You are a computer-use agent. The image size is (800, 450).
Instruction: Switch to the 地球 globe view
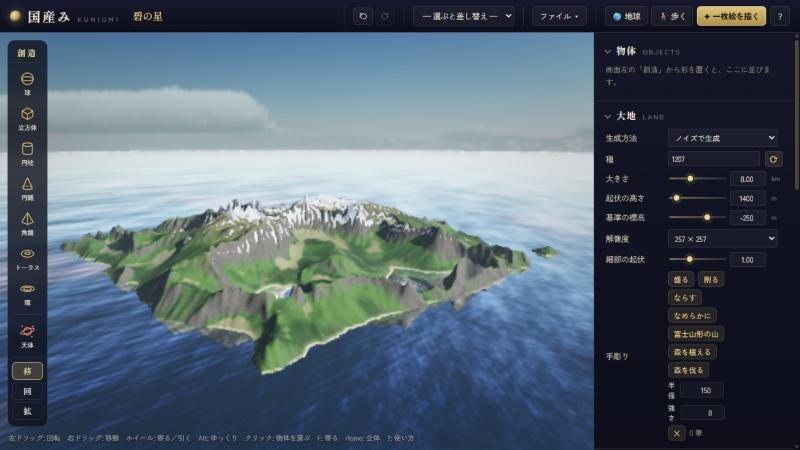click(x=626, y=16)
